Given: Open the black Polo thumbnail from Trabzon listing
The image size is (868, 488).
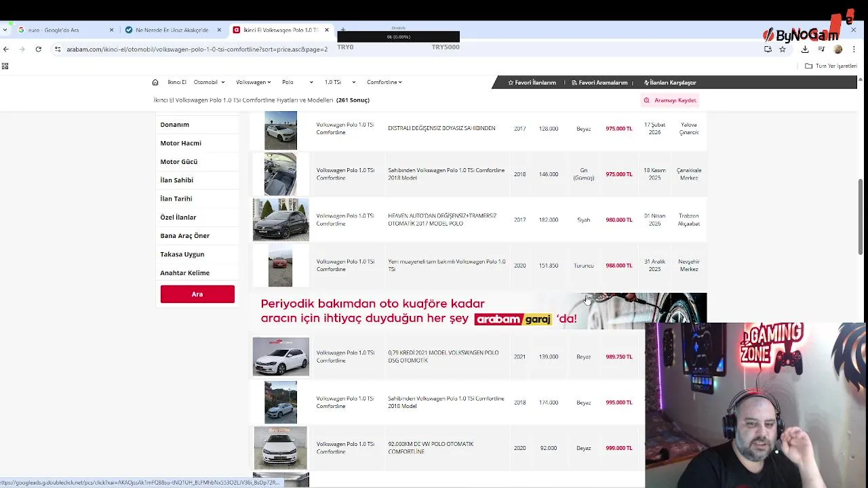Looking at the screenshot, I should [x=281, y=220].
